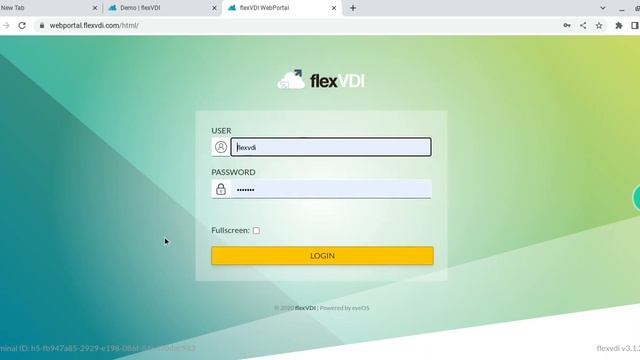
Task: Open the extensions puzzle icon
Action: pyautogui.click(x=619, y=25)
